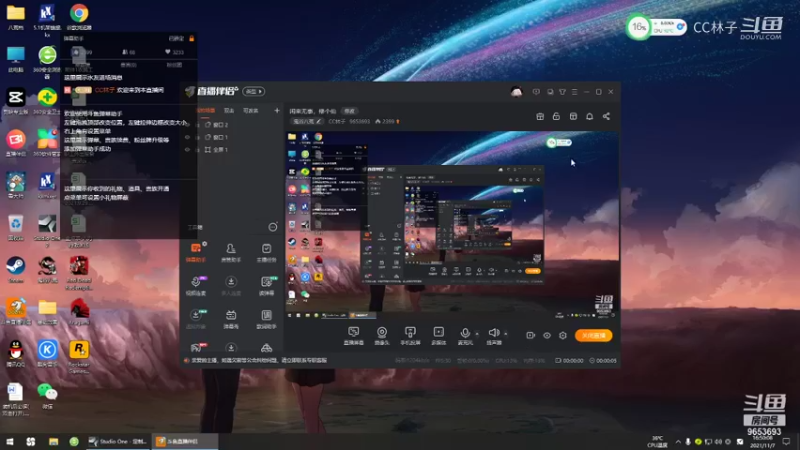Click the casting icon with red badge in tool grid
Image resolution: width=800 pixels, height=450 pixels.
[196, 348]
